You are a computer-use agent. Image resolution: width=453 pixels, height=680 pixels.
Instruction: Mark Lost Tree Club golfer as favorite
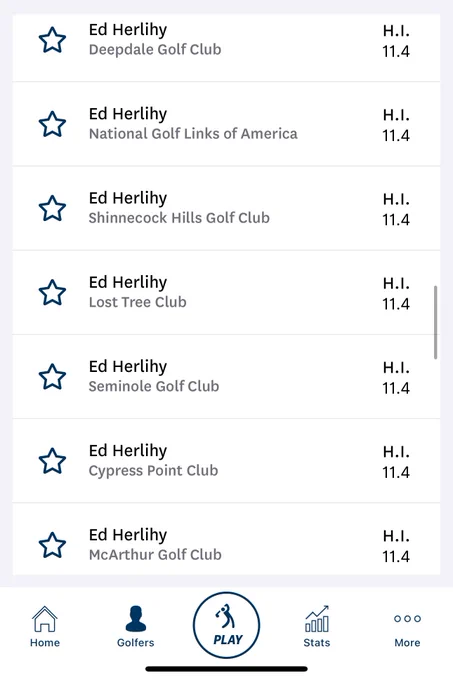[x=52, y=292]
